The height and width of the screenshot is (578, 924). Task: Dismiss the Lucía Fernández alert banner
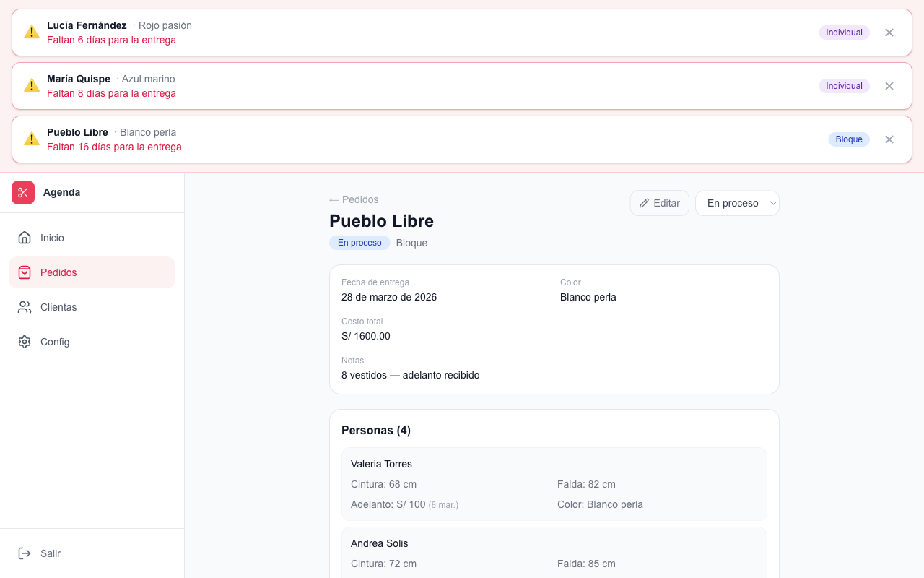point(889,33)
